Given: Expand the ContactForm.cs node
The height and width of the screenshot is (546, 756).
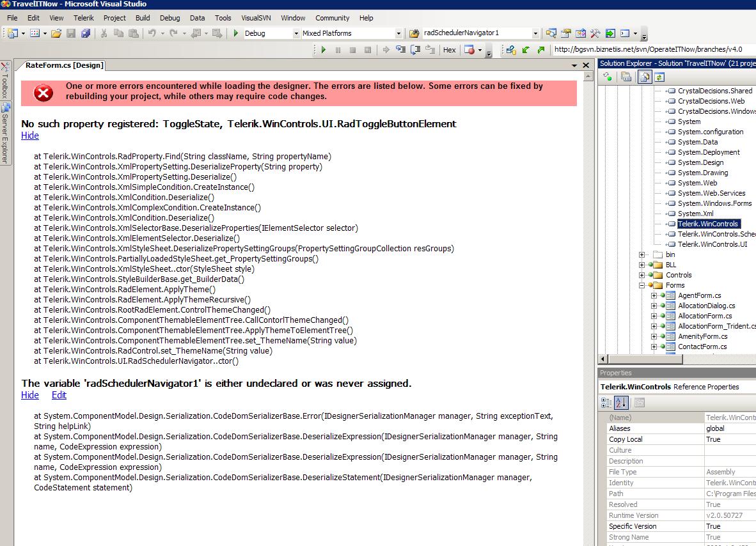Looking at the screenshot, I should point(654,347).
